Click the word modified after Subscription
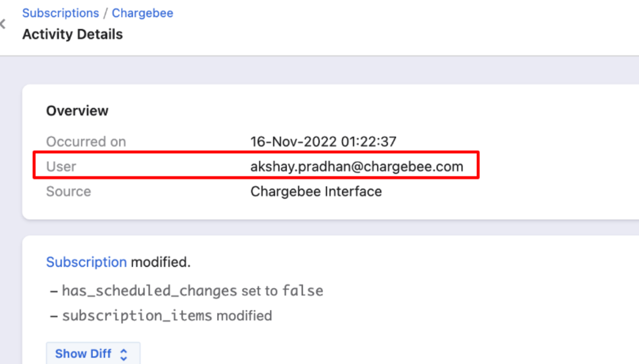639x364 pixels. 161,262
